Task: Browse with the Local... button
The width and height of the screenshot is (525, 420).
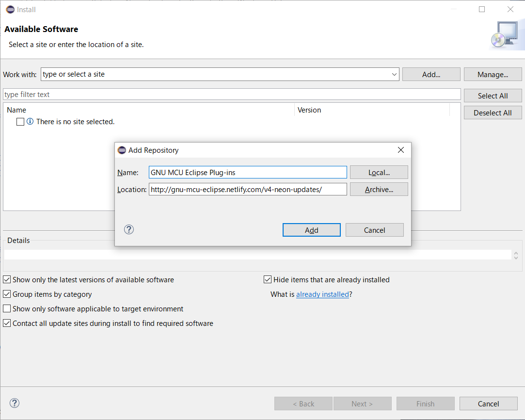Action: [379, 172]
